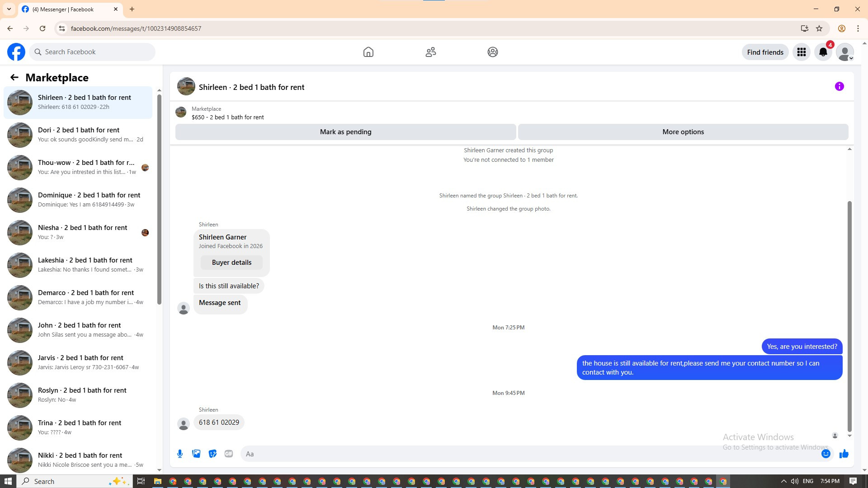Send a thumbs-up like
The image size is (868, 488).
point(844,454)
